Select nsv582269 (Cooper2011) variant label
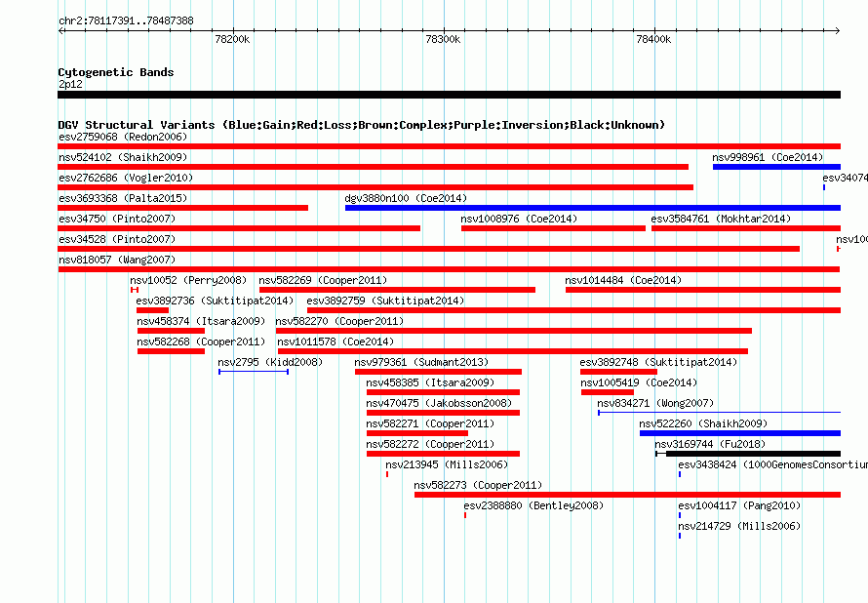 point(323,280)
